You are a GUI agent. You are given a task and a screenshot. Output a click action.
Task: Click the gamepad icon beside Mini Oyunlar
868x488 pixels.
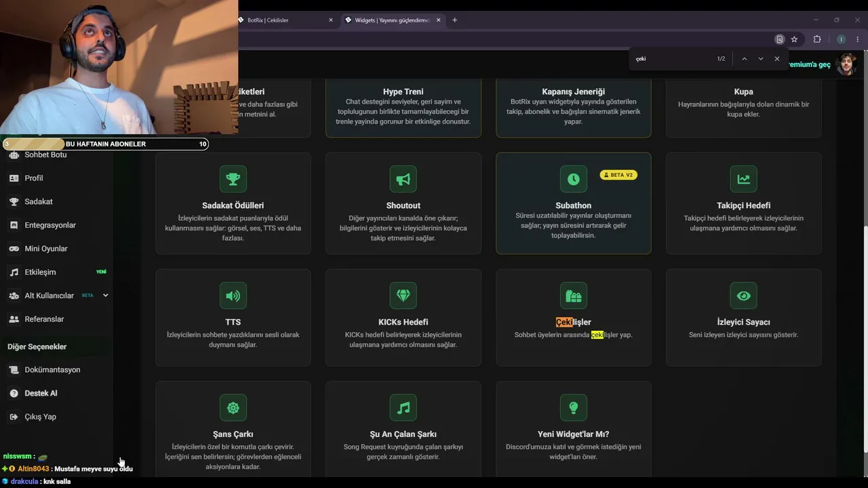pos(14,249)
